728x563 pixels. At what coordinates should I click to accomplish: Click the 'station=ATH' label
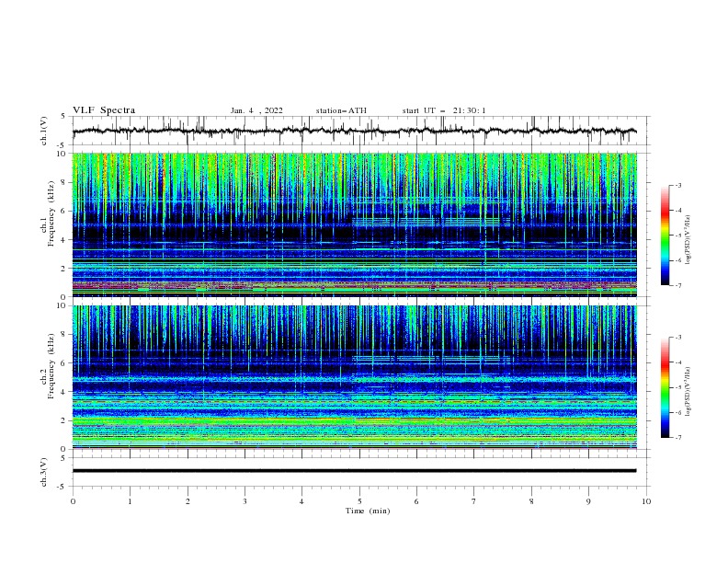click(x=341, y=110)
